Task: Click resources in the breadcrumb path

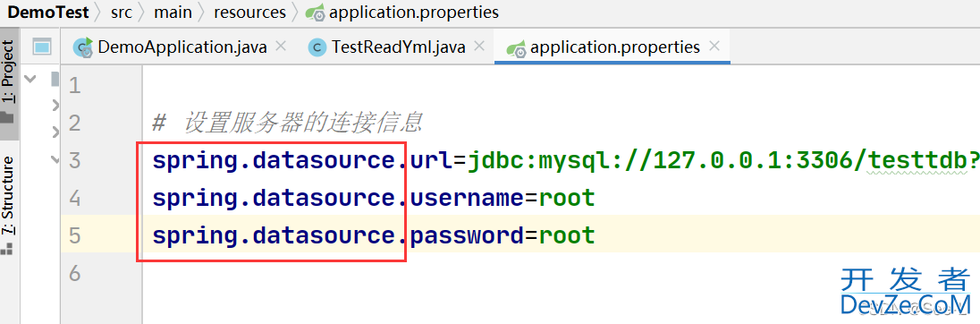Action: 250,12
